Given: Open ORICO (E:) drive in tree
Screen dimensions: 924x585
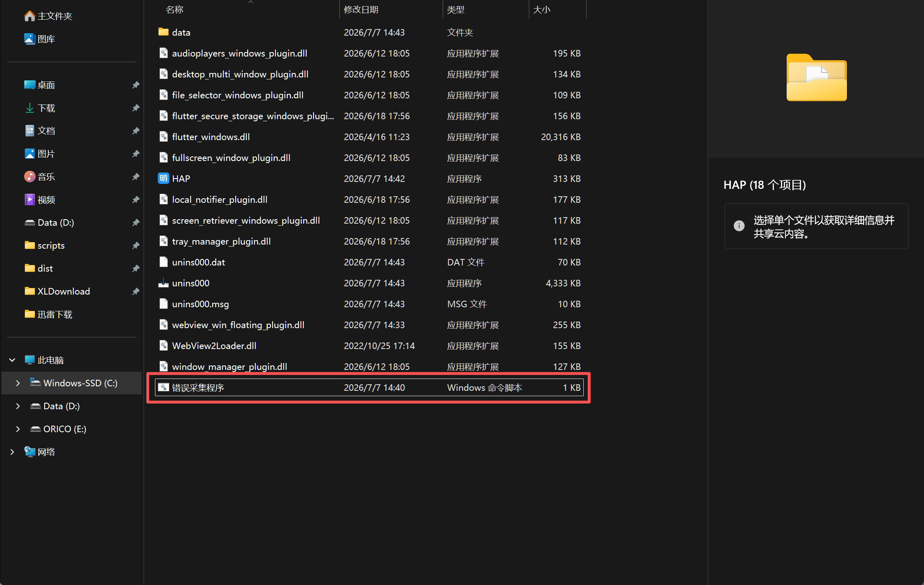Looking at the screenshot, I should pos(65,429).
